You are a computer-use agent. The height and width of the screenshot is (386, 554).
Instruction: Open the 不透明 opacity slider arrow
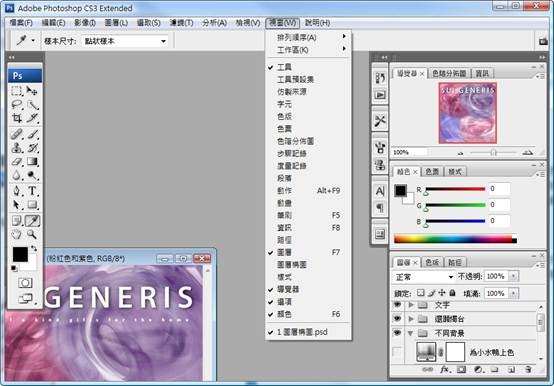pyautogui.click(x=513, y=276)
